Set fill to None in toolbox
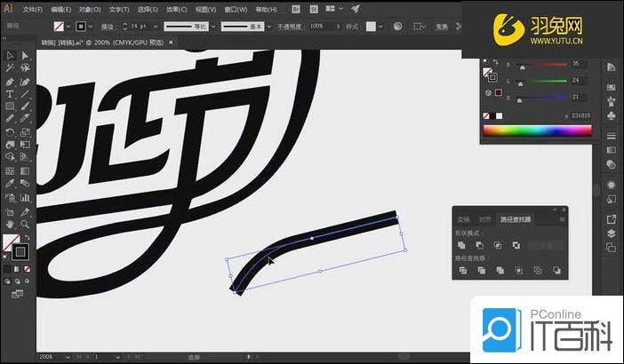The image size is (624, 364). pos(26,268)
